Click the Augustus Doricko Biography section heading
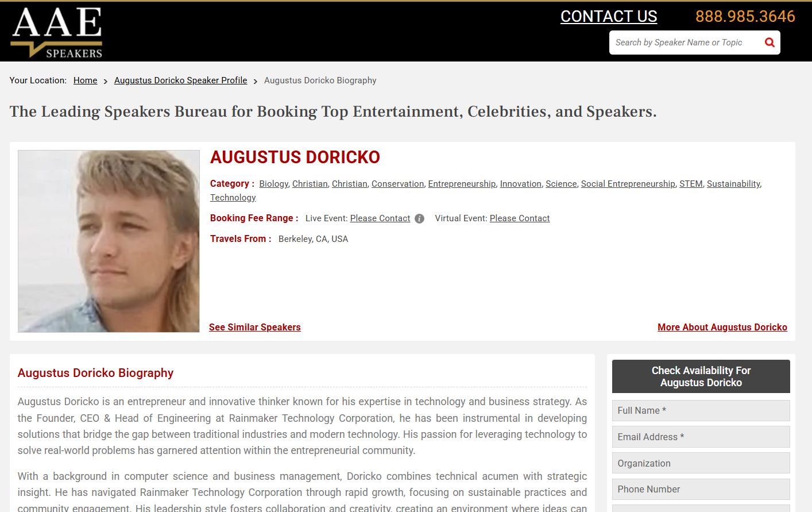 coord(95,373)
